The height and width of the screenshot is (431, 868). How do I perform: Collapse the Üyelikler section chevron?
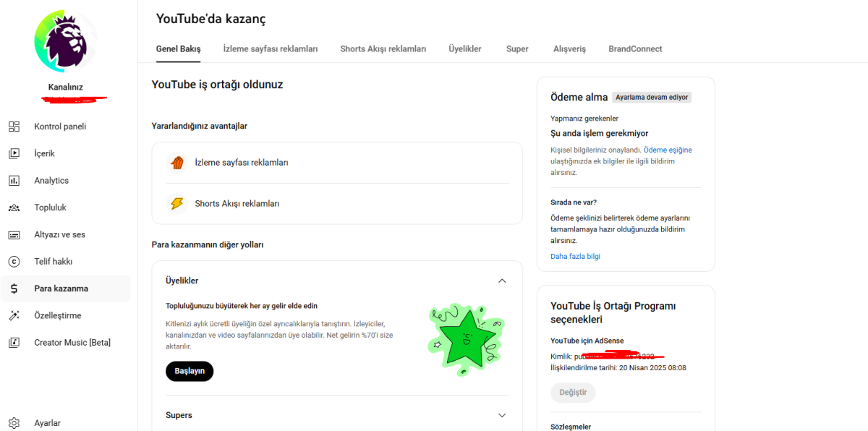point(502,281)
